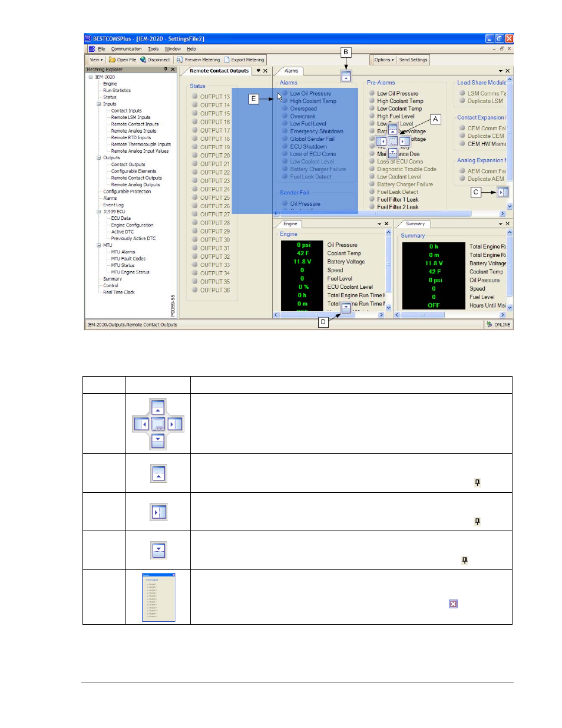
Task: Open the View dropdown in the toolbar
Action: pyautogui.click(x=96, y=60)
